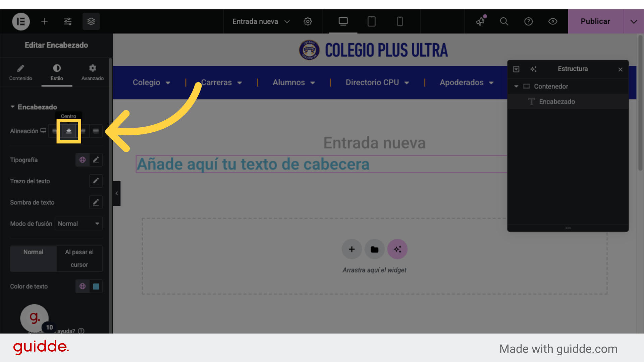Viewport: 644px width, 362px height.
Task: Switch to mobile preview mode
Action: click(x=400, y=21)
